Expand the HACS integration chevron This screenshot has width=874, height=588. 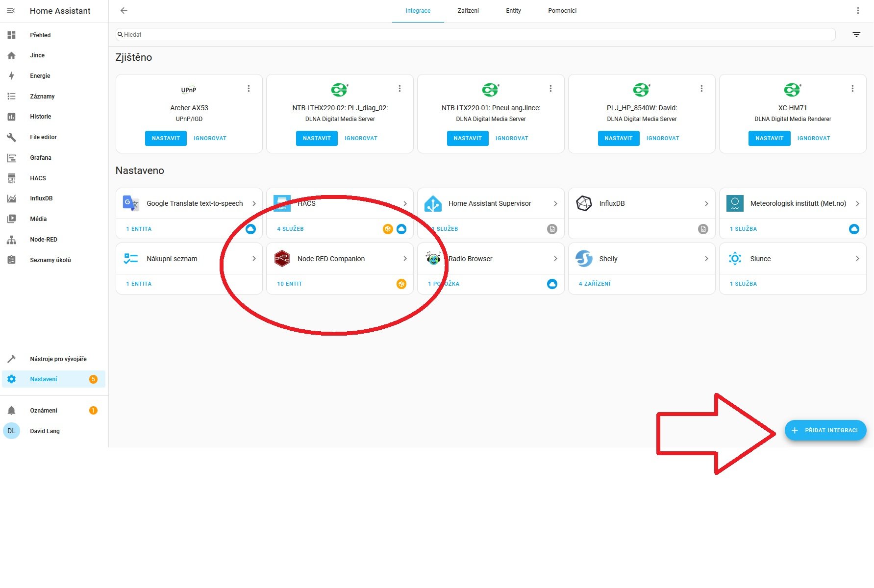click(405, 204)
